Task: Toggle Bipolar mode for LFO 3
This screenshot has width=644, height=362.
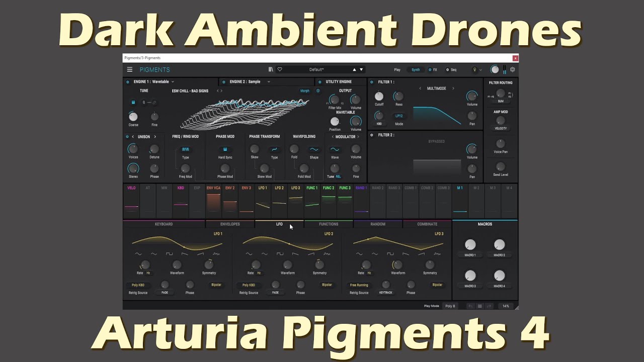Action: [x=437, y=285]
